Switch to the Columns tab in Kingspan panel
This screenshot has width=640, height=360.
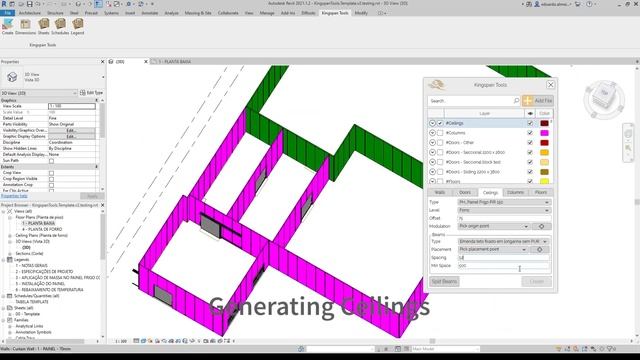click(515, 192)
